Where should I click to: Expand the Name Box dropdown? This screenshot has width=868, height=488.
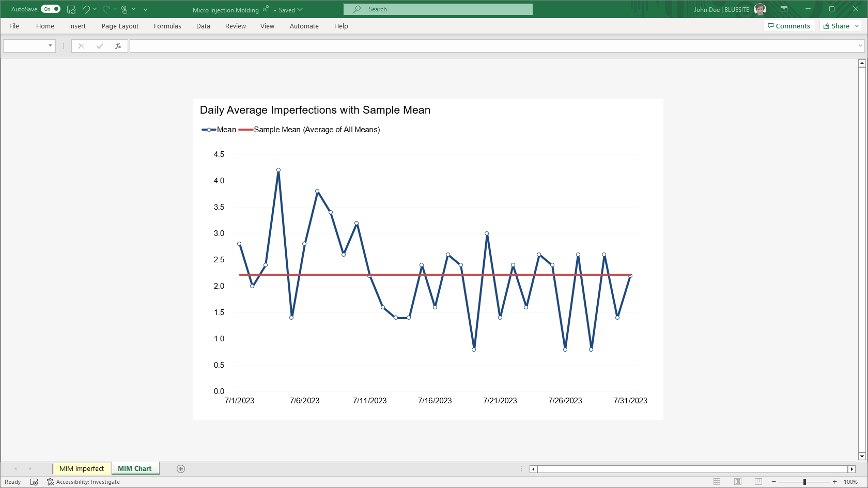point(50,46)
